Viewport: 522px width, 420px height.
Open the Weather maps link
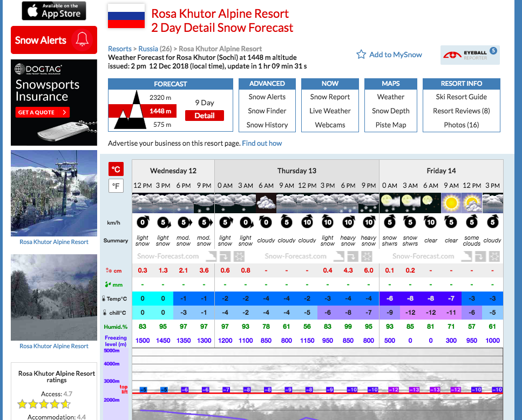click(x=391, y=97)
